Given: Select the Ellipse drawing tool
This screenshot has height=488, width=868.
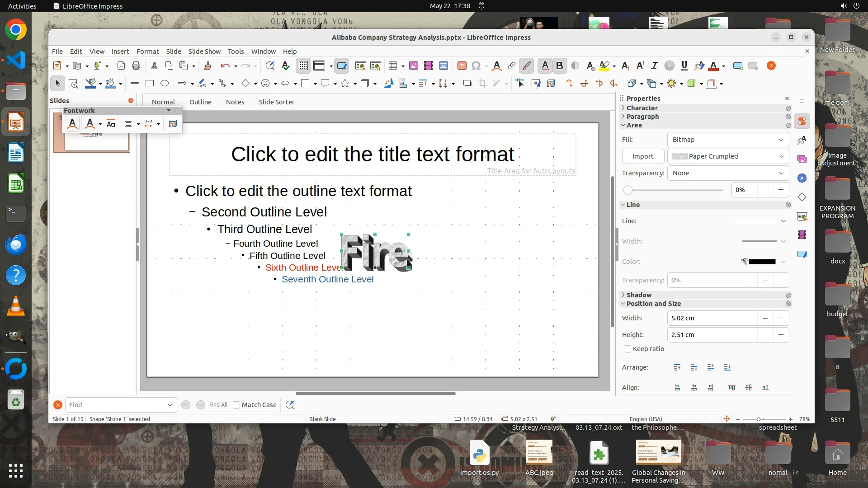Looking at the screenshot, I should pyautogui.click(x=165, y=83).
